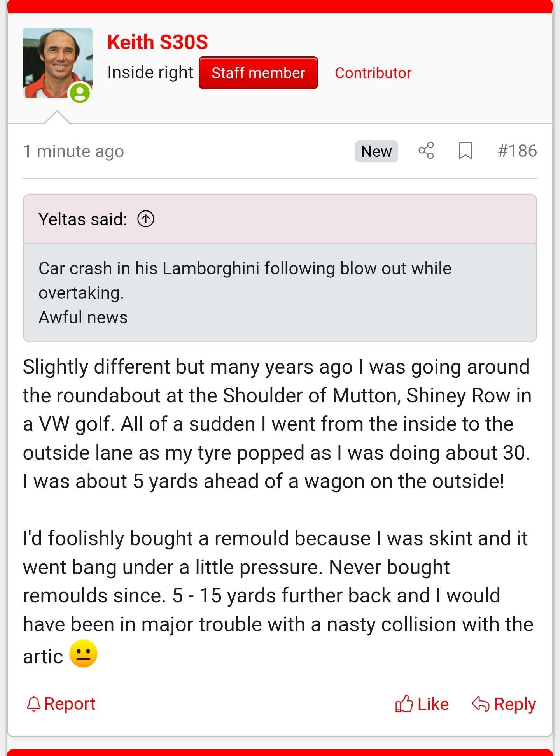The image size is (560, 756).
Task: Click the Reply arrow icon
Action: 481,704
